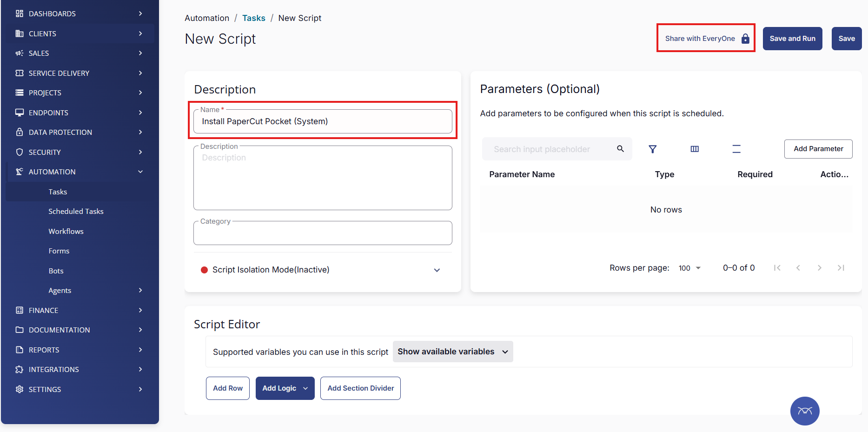The image size is (868, 432).
Task: Open Scheduled Tasks in sidebar
Action: 76,211
